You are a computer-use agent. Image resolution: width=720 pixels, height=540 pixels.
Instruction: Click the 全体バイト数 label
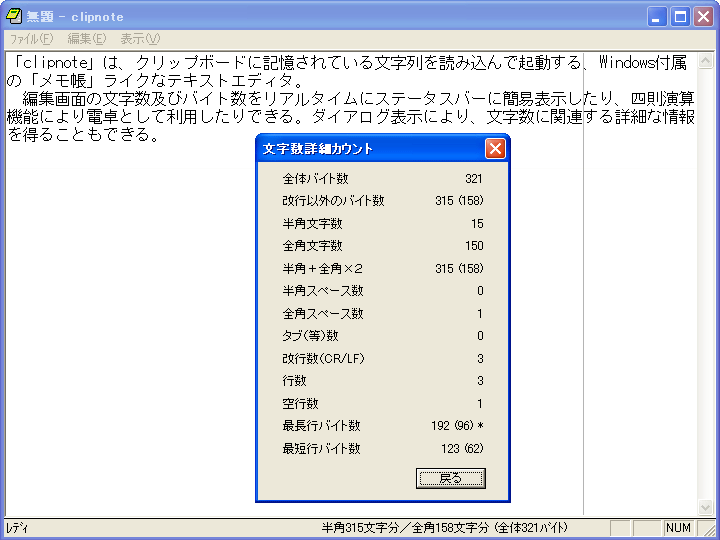(x=315, y=179)
